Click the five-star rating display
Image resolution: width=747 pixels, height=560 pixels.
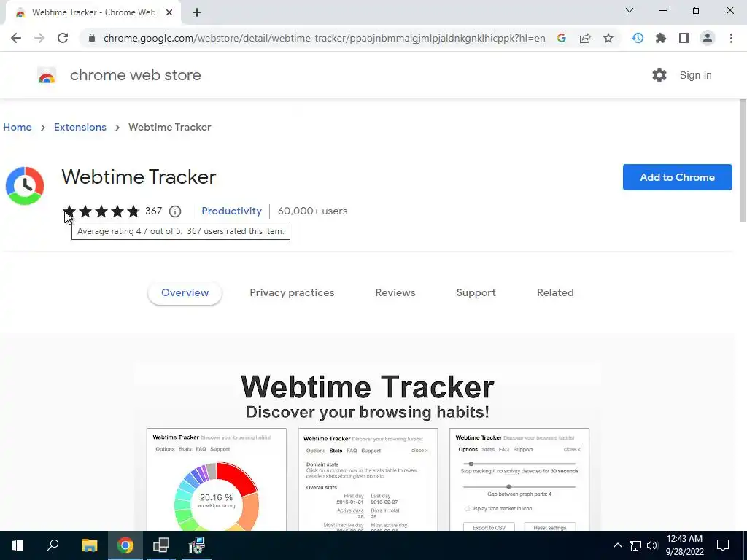coord(101,211)
